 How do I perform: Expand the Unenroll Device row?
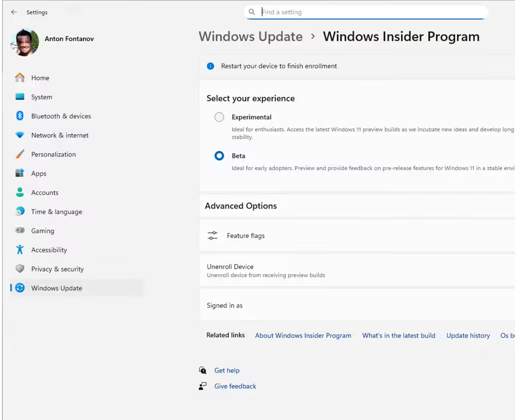[x=356, y=271]
